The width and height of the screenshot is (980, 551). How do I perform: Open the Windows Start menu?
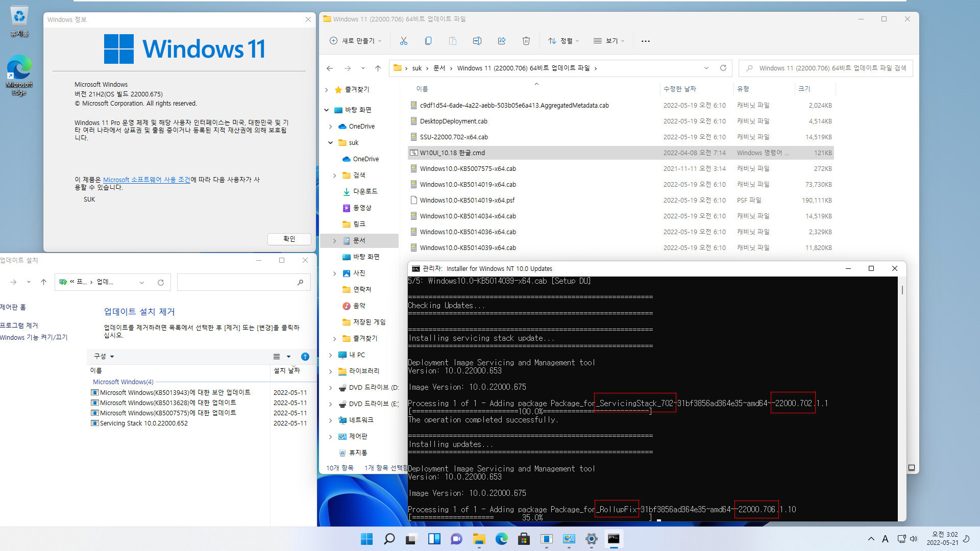click(366, 539)
